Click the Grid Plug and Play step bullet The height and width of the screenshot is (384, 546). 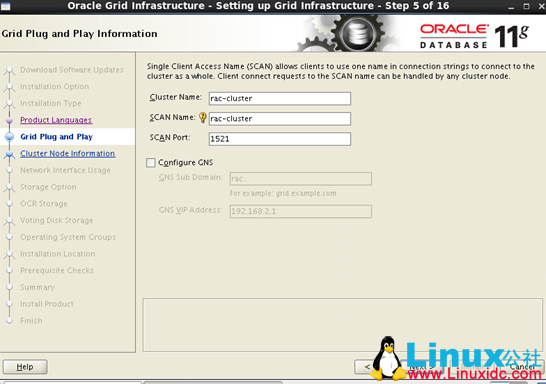(x=9, y=137)
